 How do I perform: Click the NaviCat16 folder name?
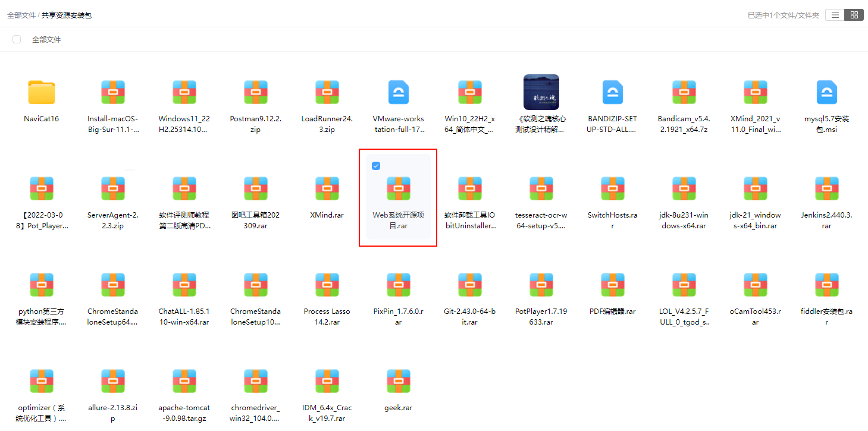(42, 119)
